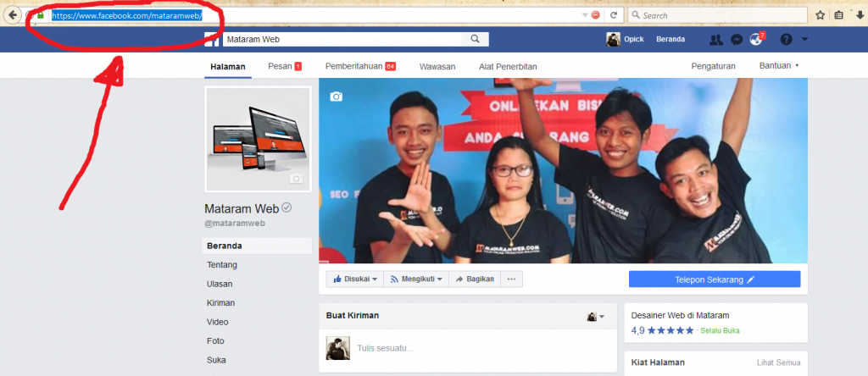This screenshot has height=376, width=868.
Task: Open the Messenger icon
Action: click(x=737, y=39)
